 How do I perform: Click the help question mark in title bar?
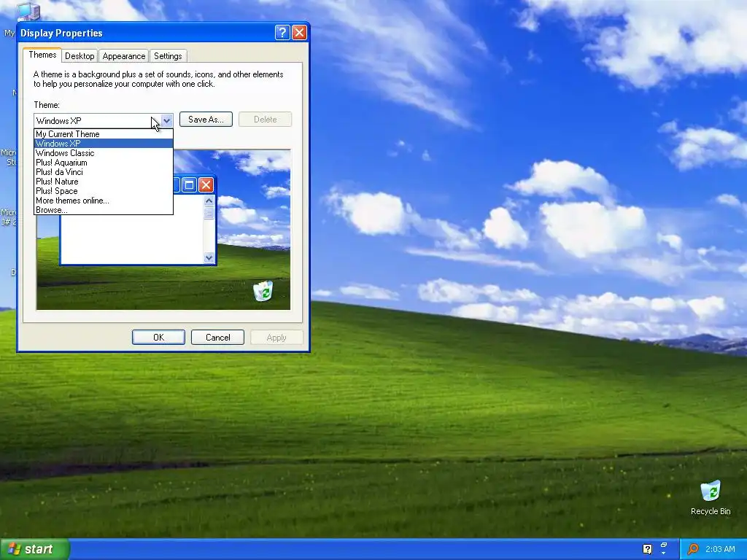(282, 32)
